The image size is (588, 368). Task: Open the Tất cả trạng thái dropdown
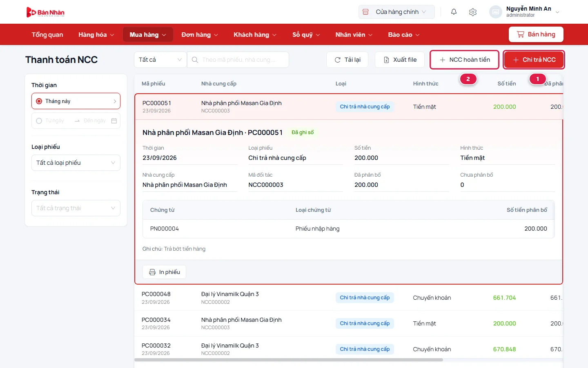[x=76, y=208]
